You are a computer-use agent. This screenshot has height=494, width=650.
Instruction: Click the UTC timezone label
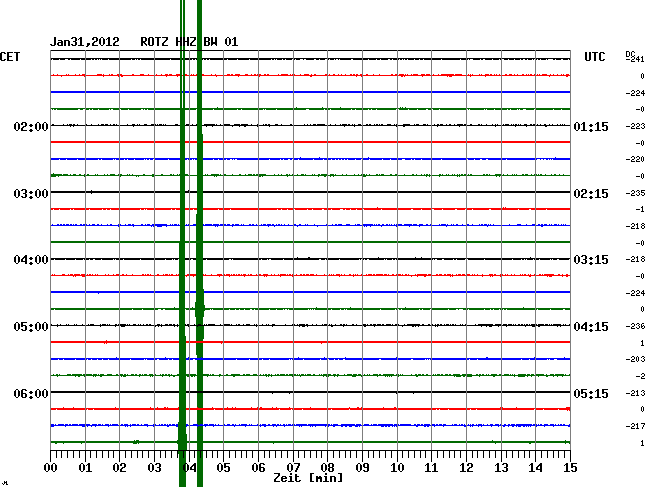pos(594,57)
